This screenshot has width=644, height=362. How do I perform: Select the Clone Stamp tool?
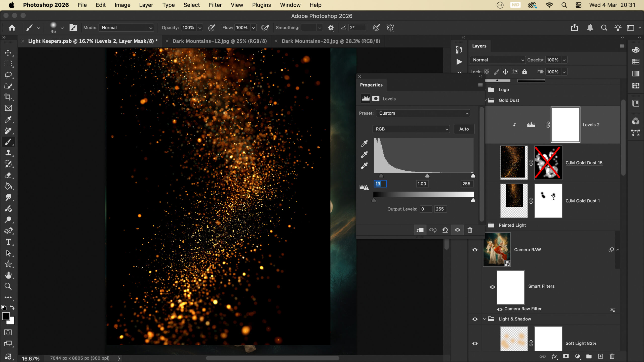coord(8,153)
